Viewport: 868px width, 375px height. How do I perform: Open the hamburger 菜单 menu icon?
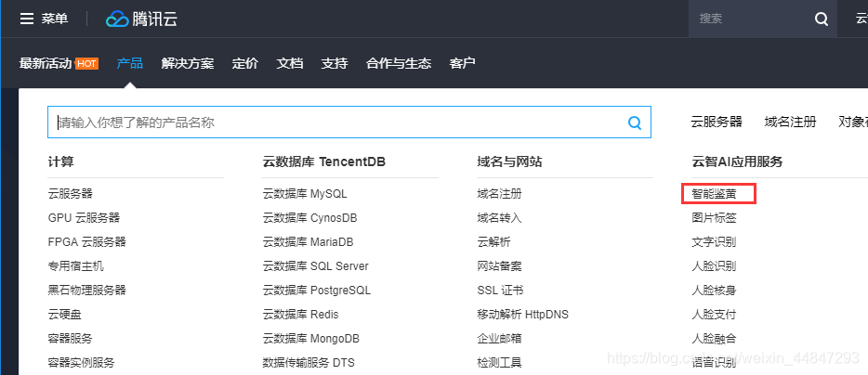(27, 19)
